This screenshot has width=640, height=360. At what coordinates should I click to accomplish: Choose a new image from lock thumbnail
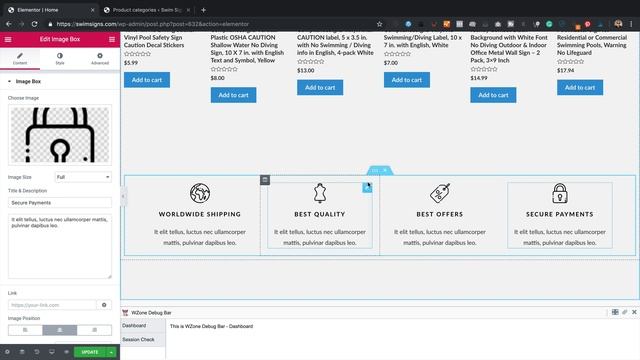coord(60,135)
